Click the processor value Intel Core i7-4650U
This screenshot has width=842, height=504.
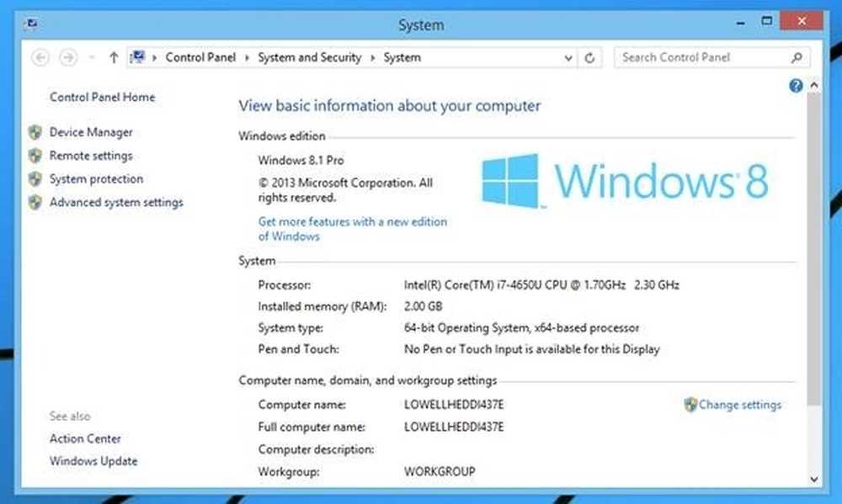tap(541, 285)
